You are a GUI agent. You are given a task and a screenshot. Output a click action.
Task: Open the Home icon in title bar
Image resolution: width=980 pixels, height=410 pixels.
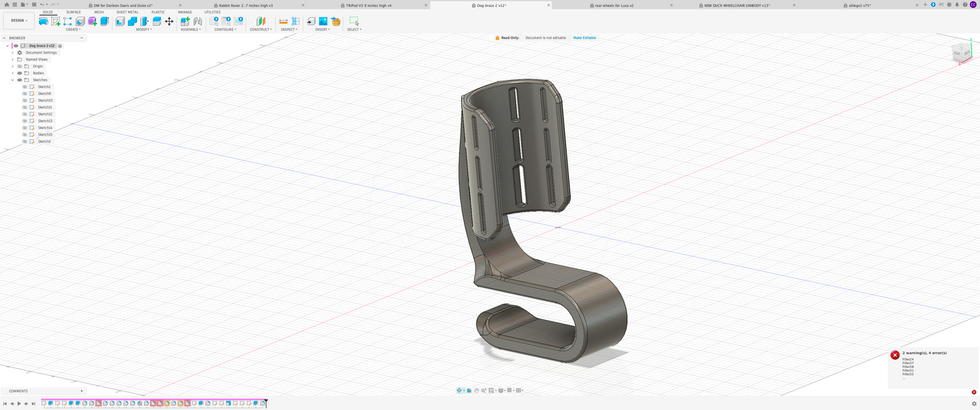6,5
